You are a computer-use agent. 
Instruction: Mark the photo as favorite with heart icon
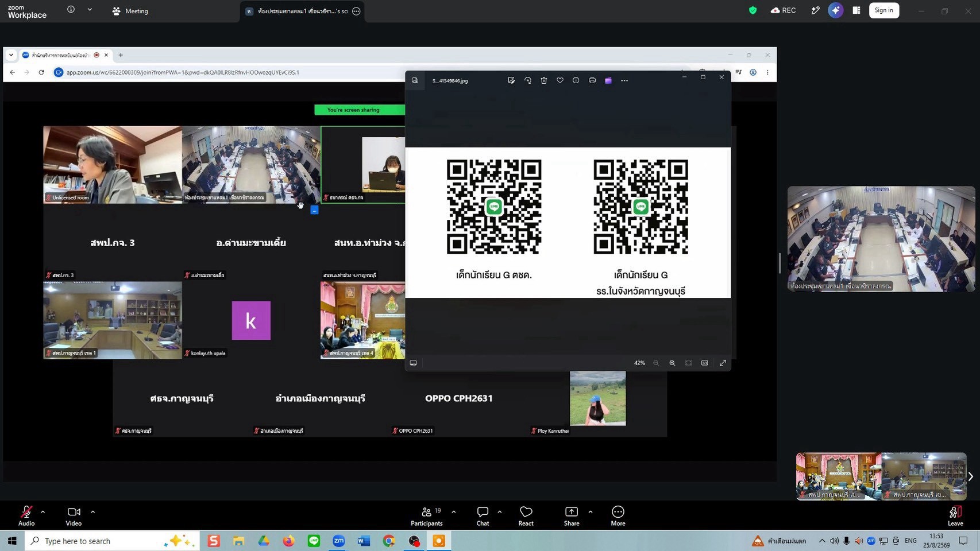(x=560, y=80)
